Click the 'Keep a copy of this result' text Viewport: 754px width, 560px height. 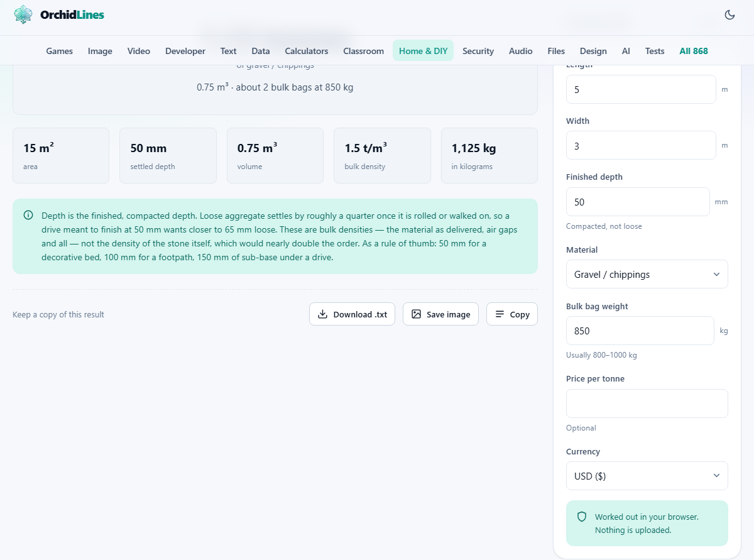pyautogui.click(x=58, y=314)
